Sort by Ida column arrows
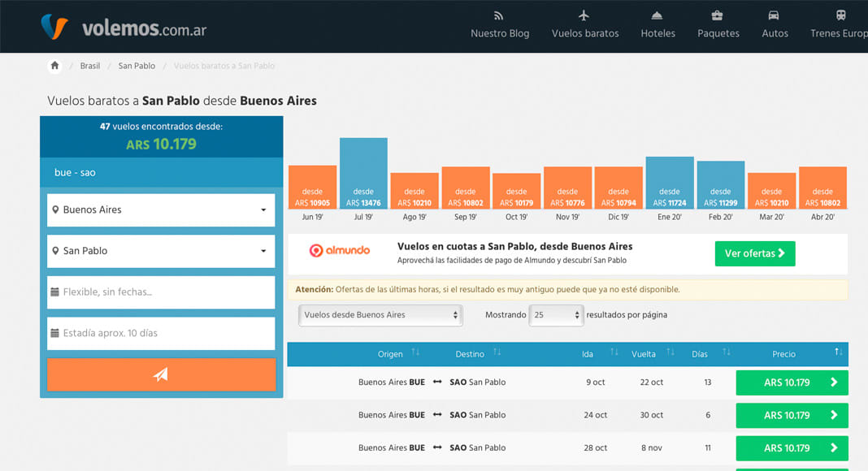This screenshot has height=471, width=868. point(614,352)
